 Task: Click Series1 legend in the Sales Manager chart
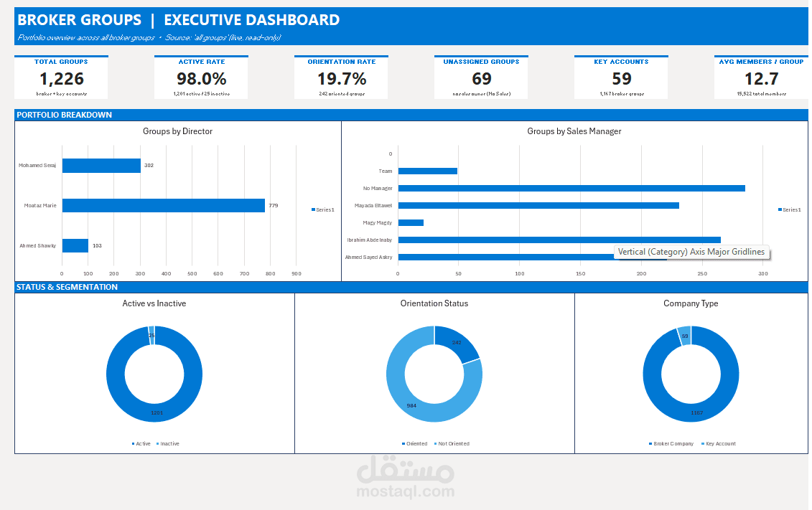790,209
